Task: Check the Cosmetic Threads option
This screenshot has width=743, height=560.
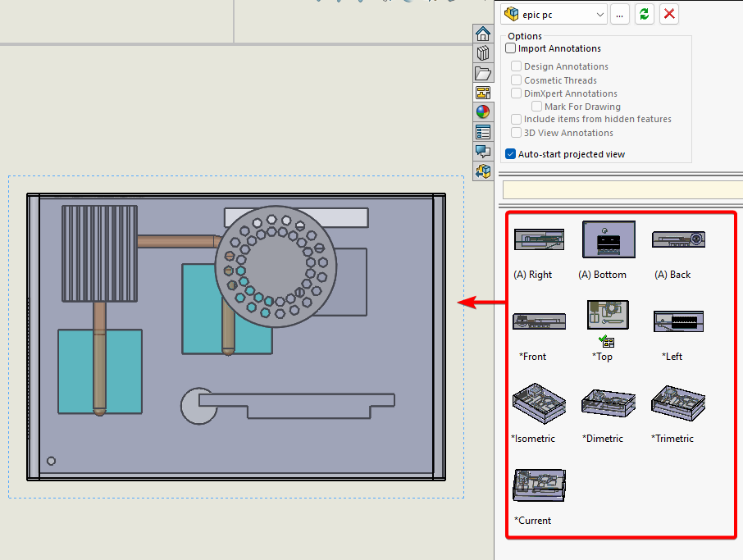Action: [x=516, y=80]
